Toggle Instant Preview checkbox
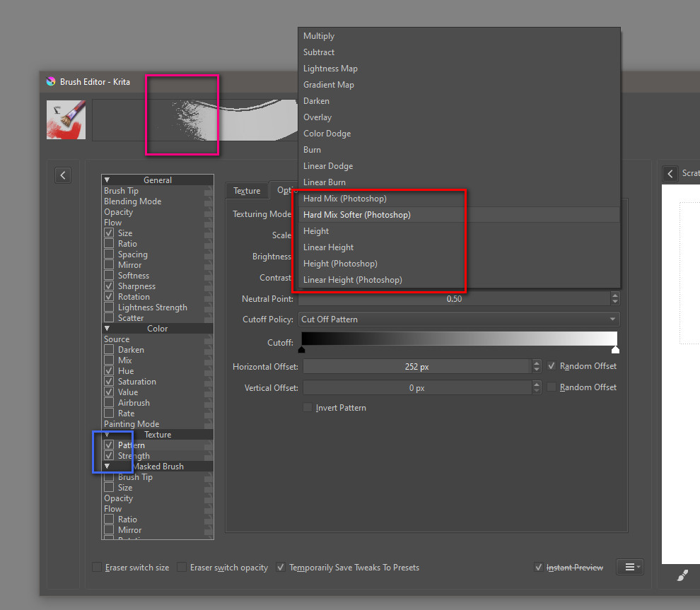This screenshot has height=610, width=700. click(x=539, y=567)
